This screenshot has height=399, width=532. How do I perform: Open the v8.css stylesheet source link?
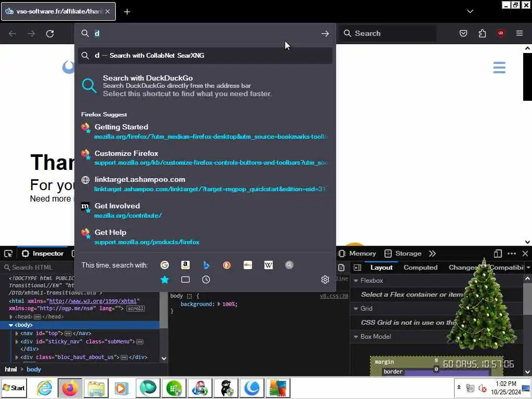click(334, 296)
